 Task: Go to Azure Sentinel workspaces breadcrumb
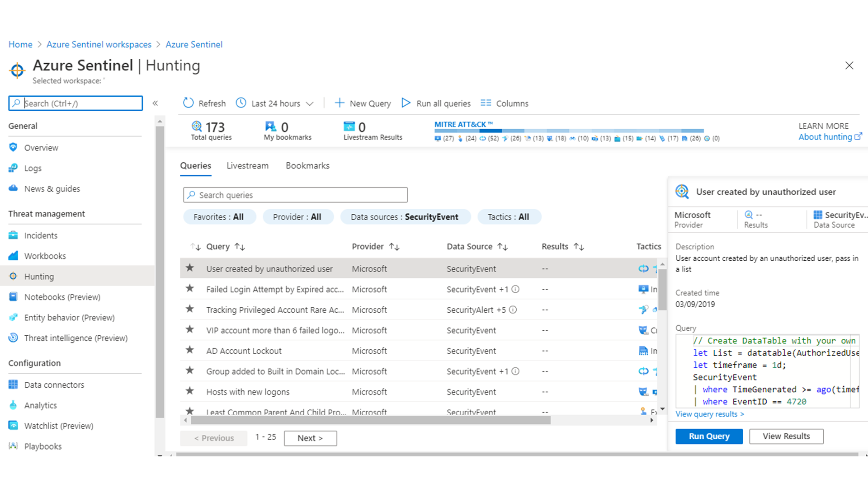click(x=99, y=44)
